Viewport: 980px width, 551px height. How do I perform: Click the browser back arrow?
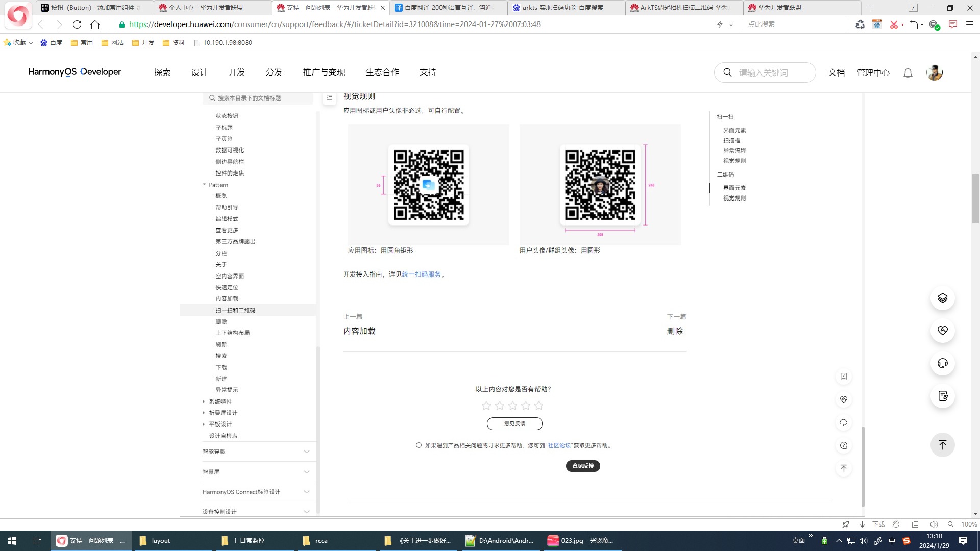tap(41, 24)
